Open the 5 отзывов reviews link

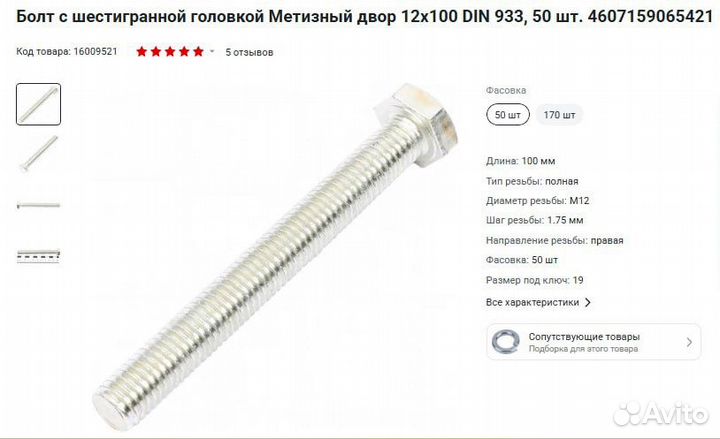pos(249,52)
